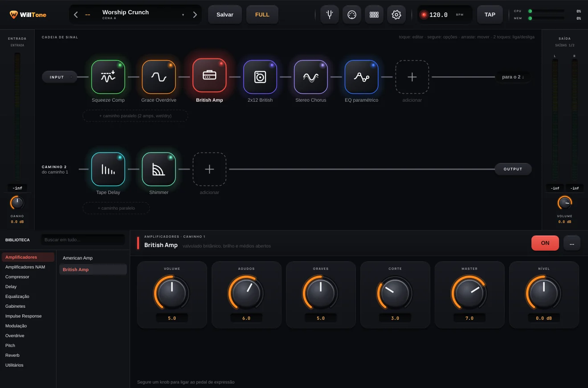Select the Squeeze Comp pedal block
Screen dimensions: 588x388
tap(108, 77)
